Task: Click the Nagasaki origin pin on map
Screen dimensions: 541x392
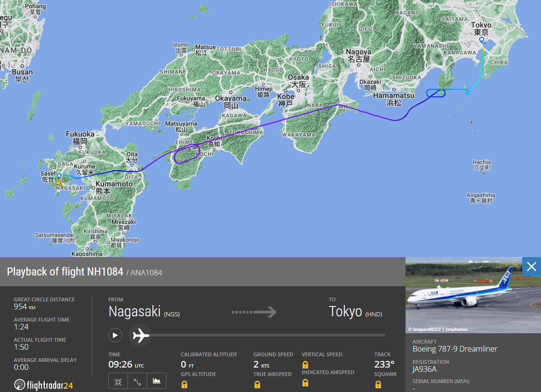Action: [x=59, y=177]
